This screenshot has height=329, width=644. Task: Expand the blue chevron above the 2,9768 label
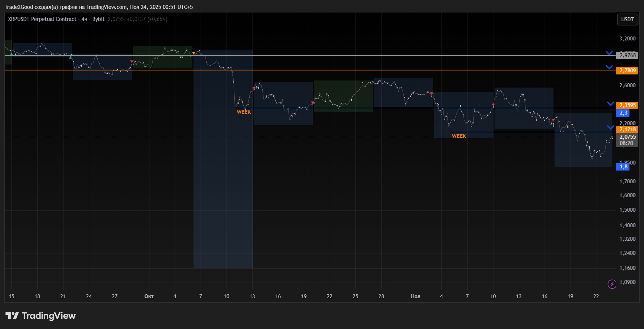609,53
